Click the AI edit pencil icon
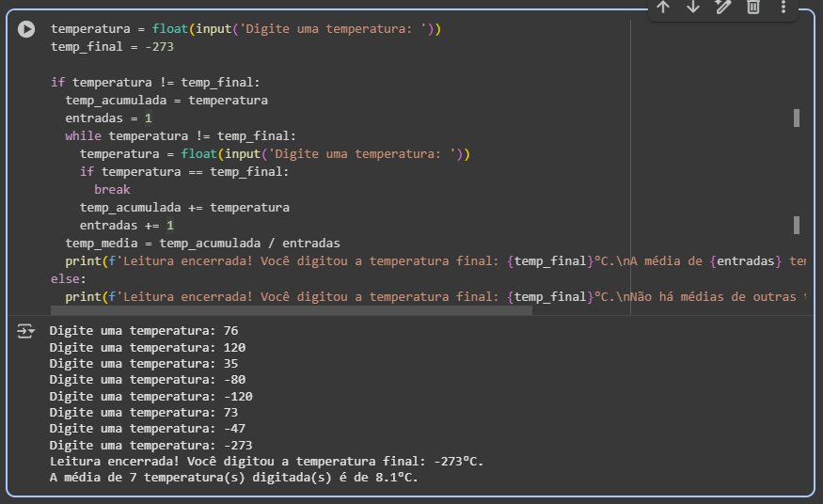This screenshot has width=823, height=504. 723,8
